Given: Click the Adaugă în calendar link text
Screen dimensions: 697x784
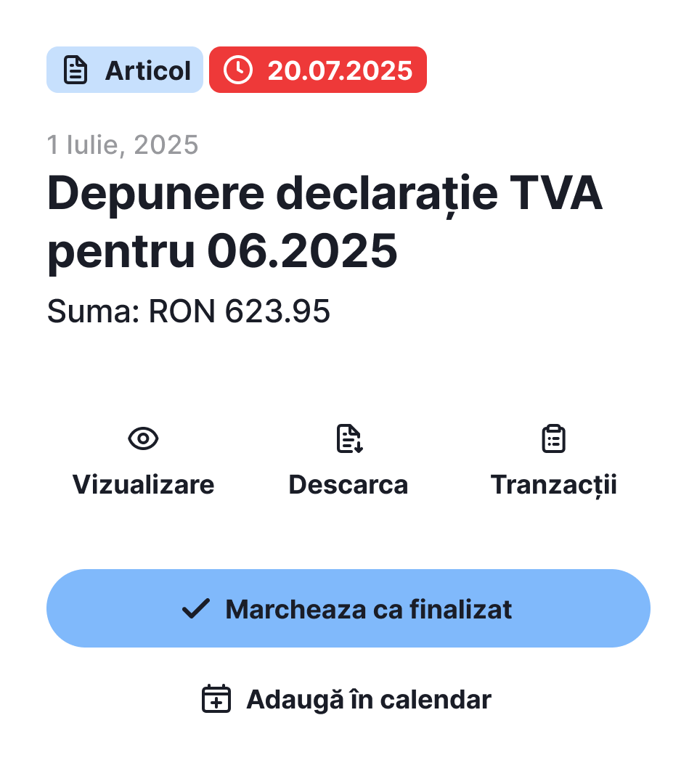Looking at the screenshot, I should coord(369,699).
